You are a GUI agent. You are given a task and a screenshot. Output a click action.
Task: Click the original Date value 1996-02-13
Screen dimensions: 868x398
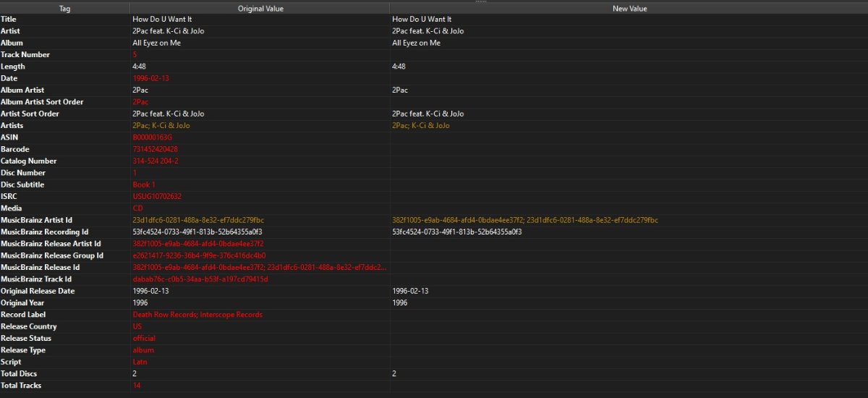click(150, 78)
